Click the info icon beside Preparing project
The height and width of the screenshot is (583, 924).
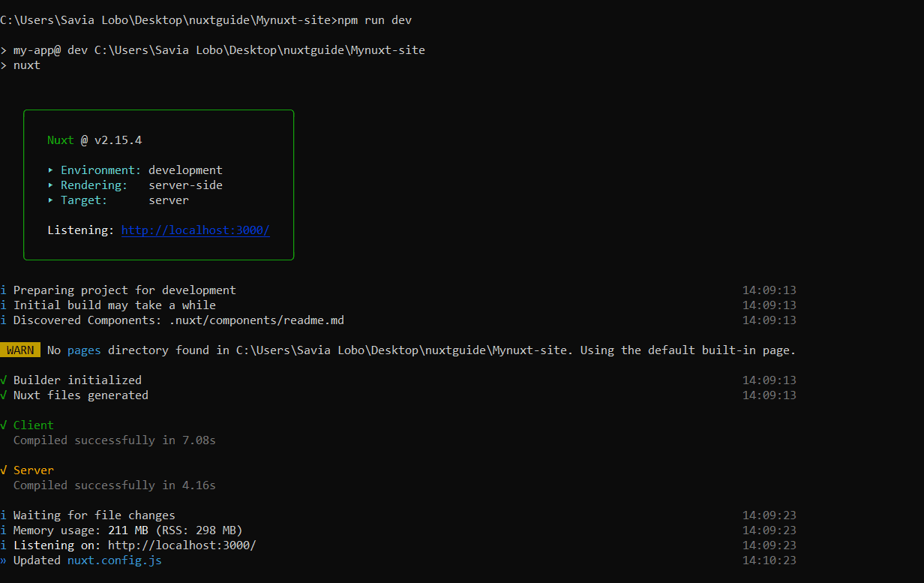(4, 290)
